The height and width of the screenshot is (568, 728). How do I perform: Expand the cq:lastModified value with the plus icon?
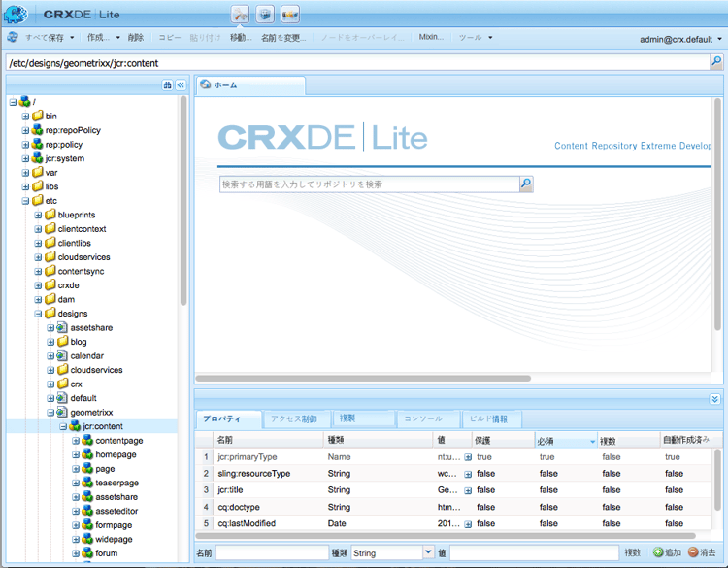pos(468,524)
